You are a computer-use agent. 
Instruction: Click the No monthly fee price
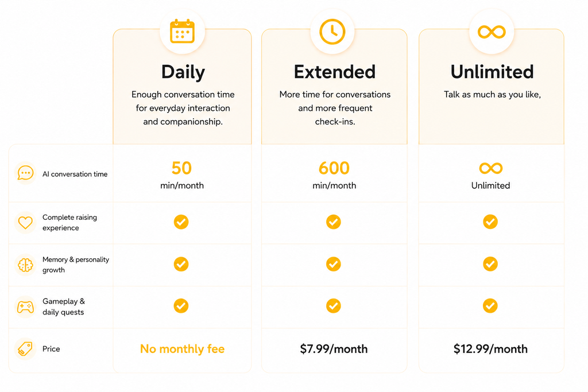tap(182, 349)
